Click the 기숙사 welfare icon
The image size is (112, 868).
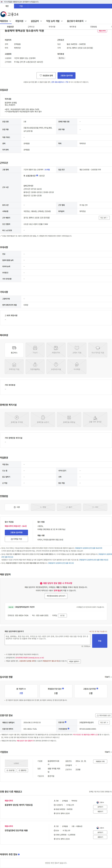(35, 350)
